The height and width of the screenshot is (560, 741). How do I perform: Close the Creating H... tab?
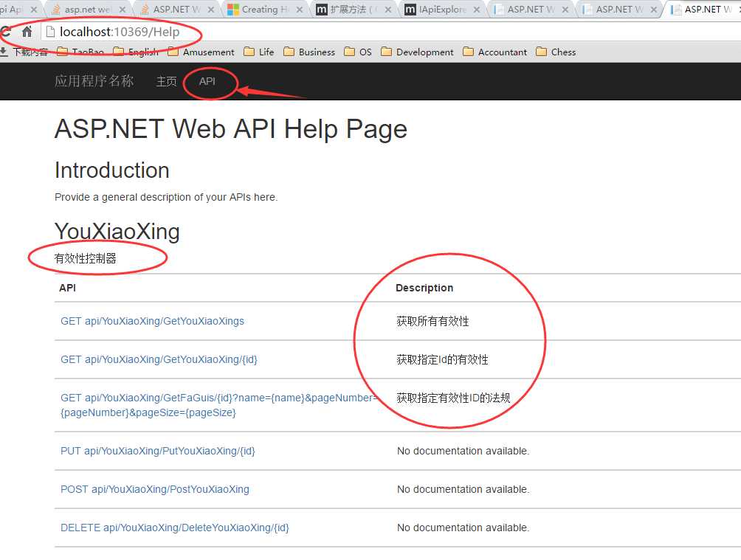[299, 10]
